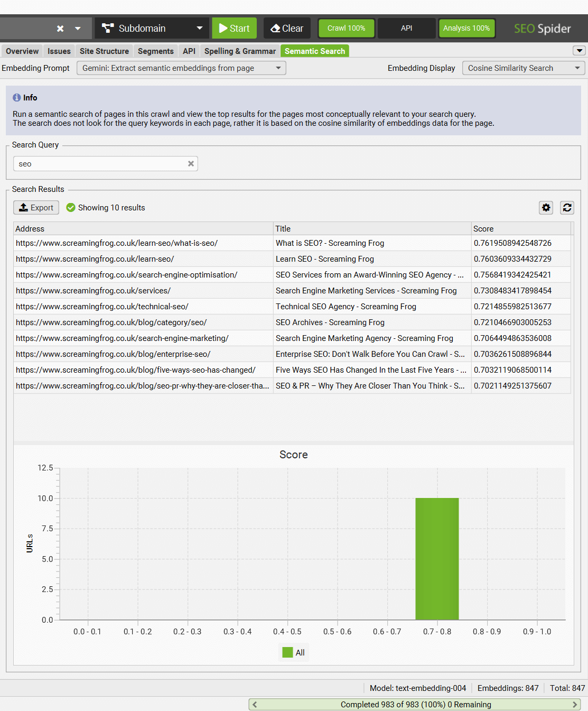The width and height of the screenshot is (588, 711).
Task: Open the Cosine Similarity Search dropdown
Action: (x=577, y=68)
